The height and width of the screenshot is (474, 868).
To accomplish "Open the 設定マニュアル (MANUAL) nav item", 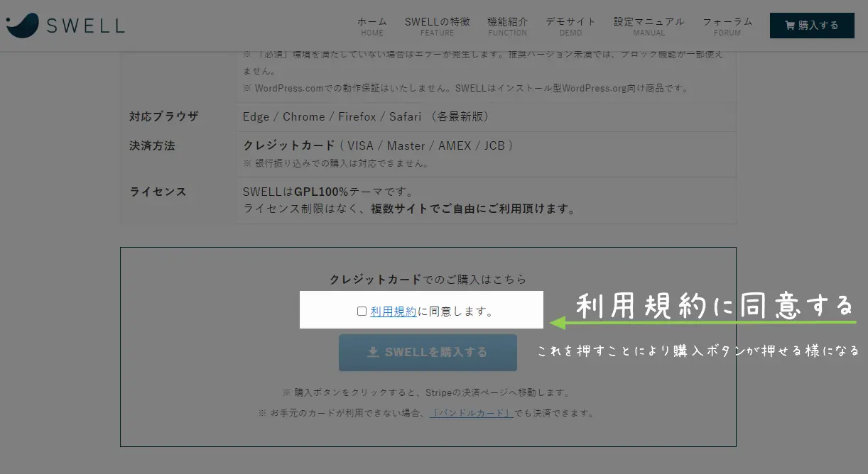I will (649, 26).
